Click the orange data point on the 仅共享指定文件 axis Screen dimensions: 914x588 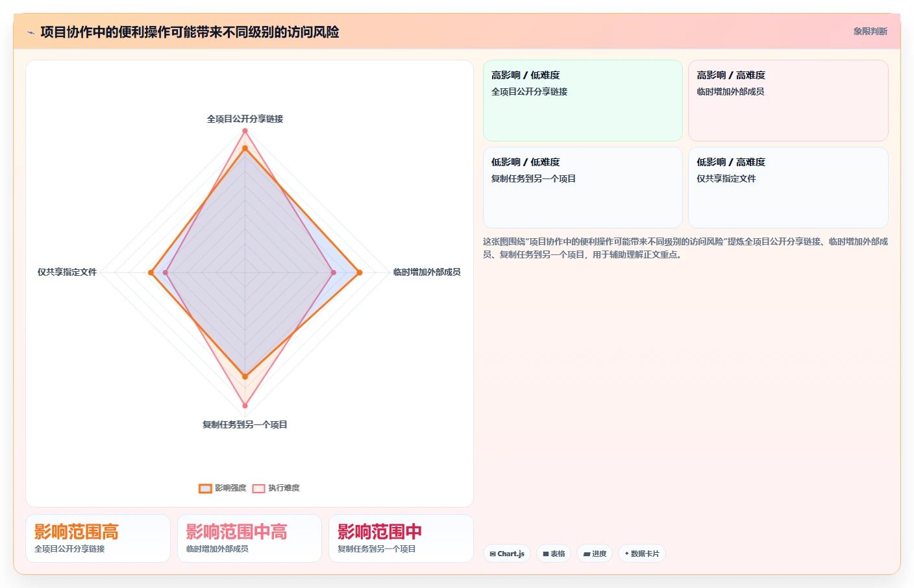(151, 273)
